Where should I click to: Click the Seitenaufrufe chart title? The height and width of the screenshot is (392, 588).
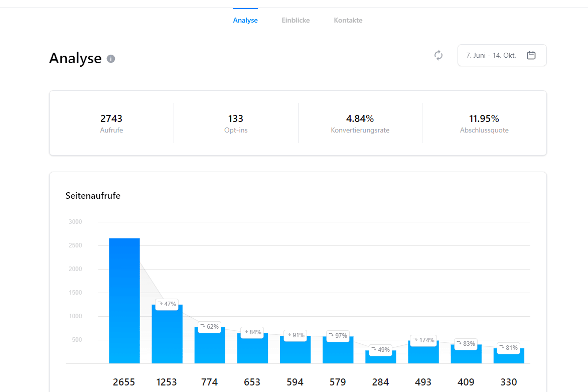(x=92, y=196)
